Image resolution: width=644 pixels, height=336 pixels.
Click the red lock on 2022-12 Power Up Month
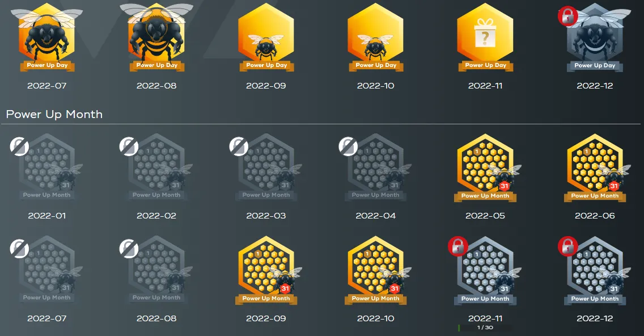click(x=567, y=246)
